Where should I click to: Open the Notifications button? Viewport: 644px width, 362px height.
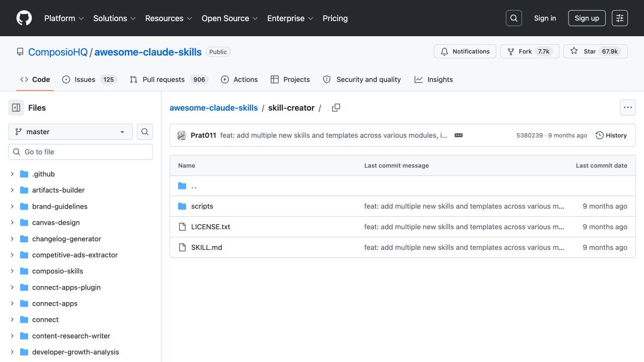[x=465, y=51]
